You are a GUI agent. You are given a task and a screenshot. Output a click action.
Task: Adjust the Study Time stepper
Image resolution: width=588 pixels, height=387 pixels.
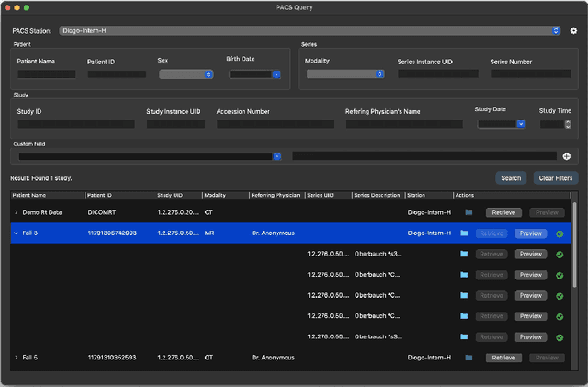(x=568, y=124)
